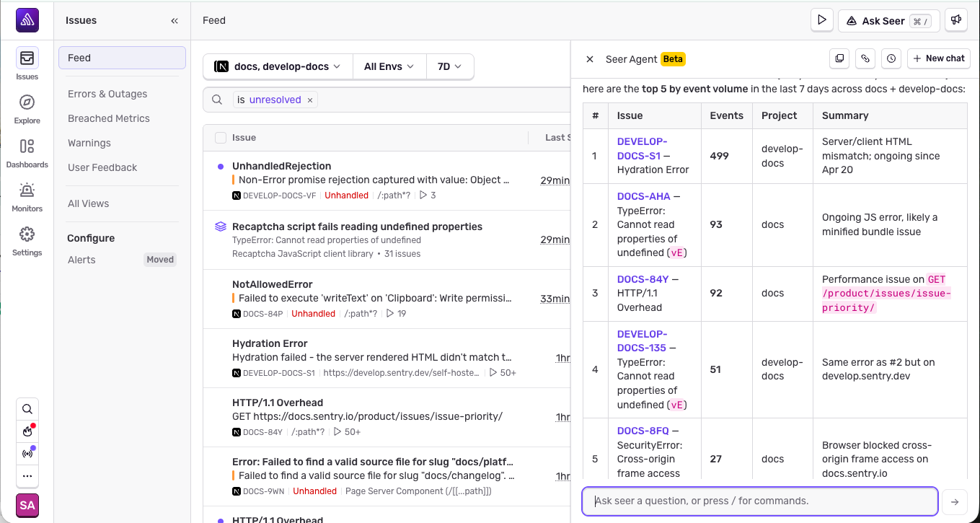
Task: Focus the 'Ask seer a question' input
Action: point(760,501)
